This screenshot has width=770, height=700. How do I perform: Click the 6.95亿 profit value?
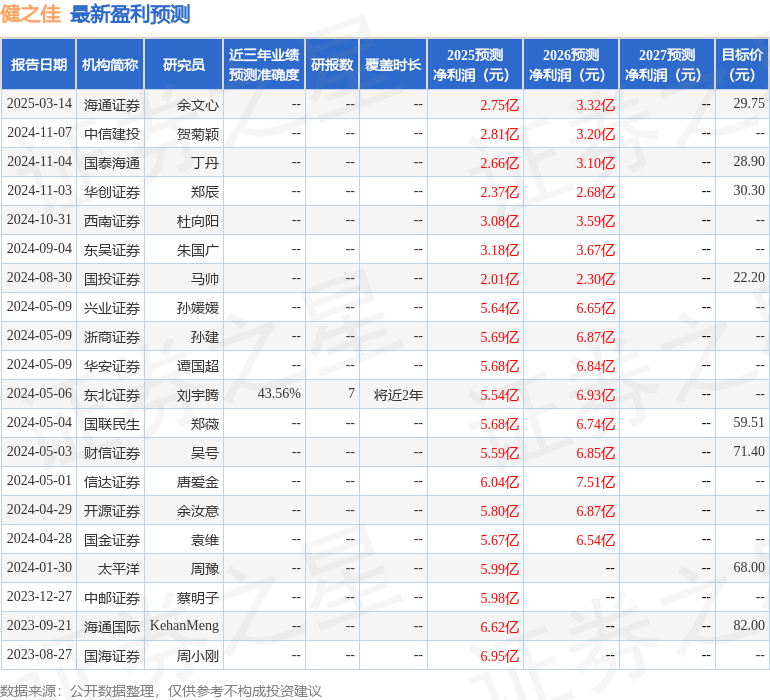pos(499,656)
